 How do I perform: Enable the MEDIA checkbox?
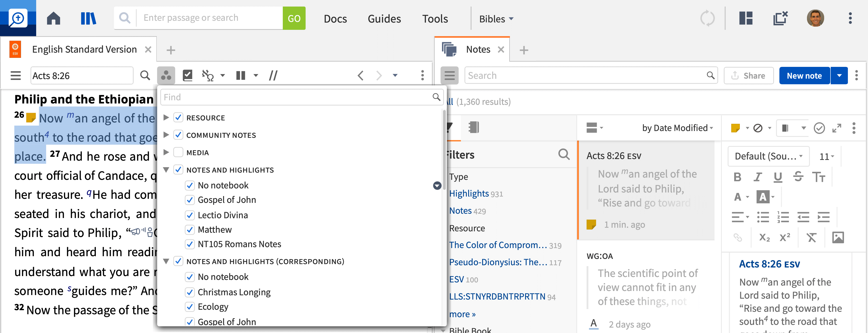(178, 152)
